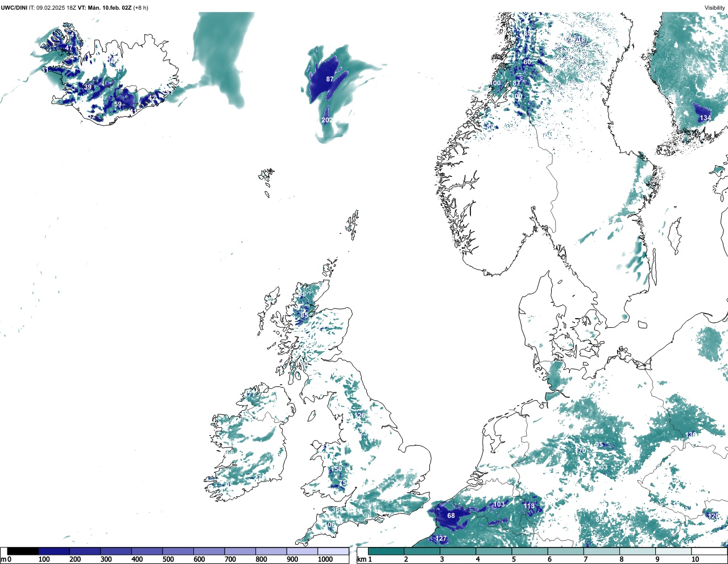Select the 500–600 m legend swatch
Image resolution: width=728 pixels, height=564 pixels.
[178, 551]
